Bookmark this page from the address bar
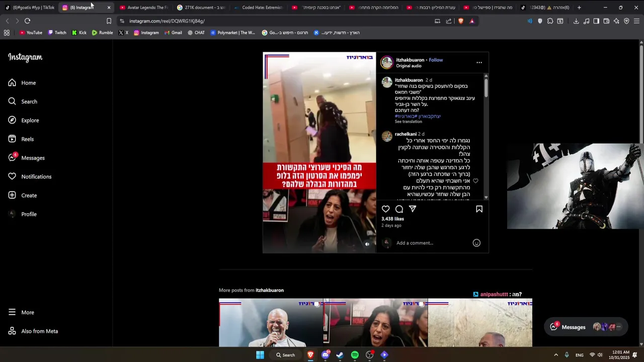Viewport: 644px width, 362px height. tap(109, 21)
